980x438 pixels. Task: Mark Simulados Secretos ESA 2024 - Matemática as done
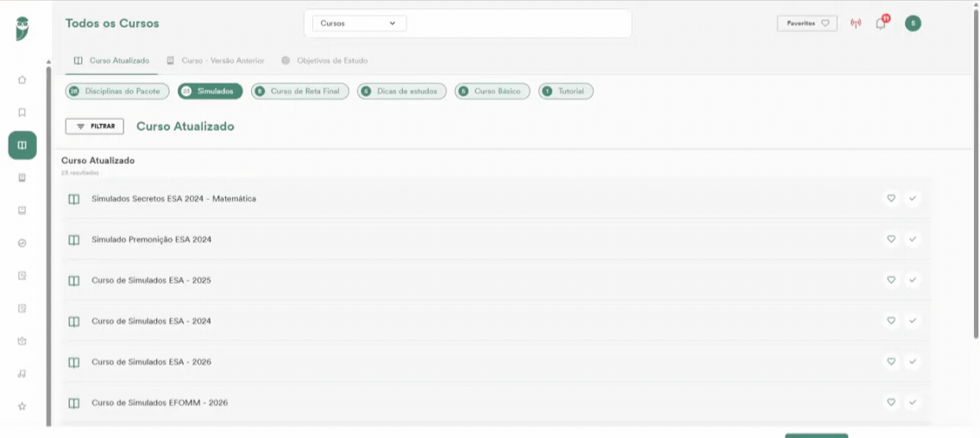tap(913, 198)
